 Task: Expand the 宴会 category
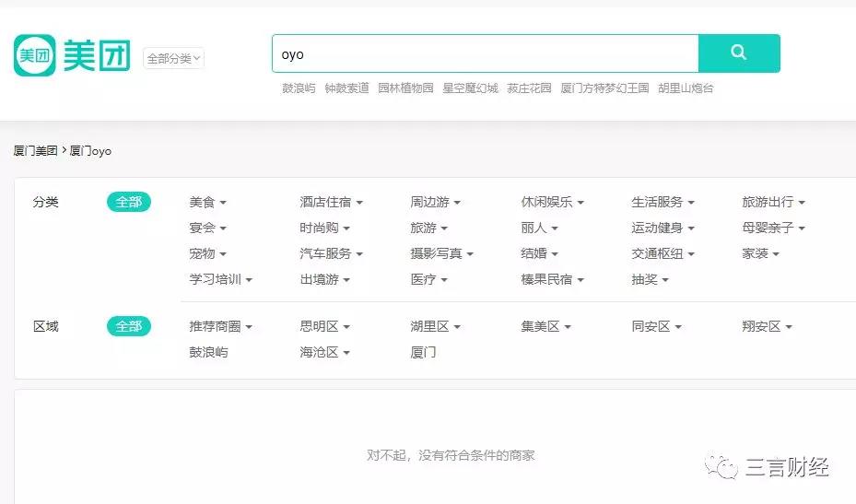[207, 228]
